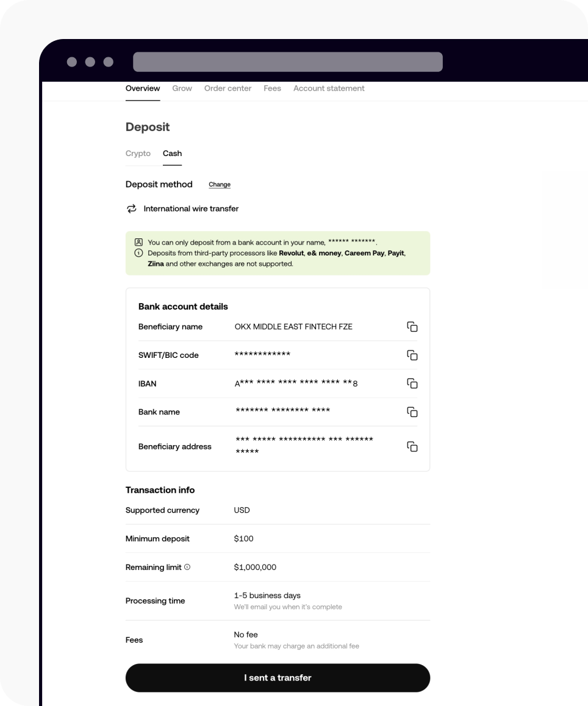
Task: Click the info icon beside third-party processors notice
Action: [x=139, y=253]
